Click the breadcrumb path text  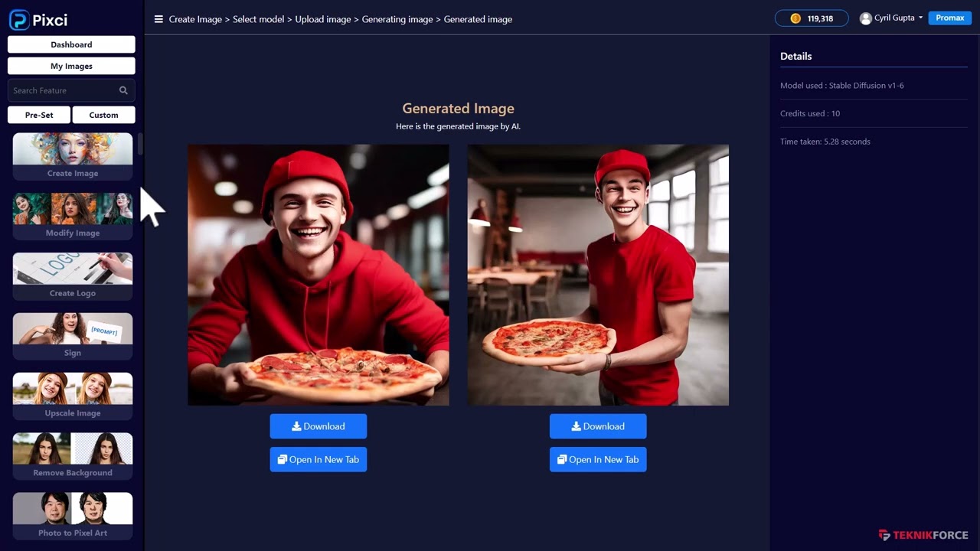pyautogui.click(x=341, y=19)
